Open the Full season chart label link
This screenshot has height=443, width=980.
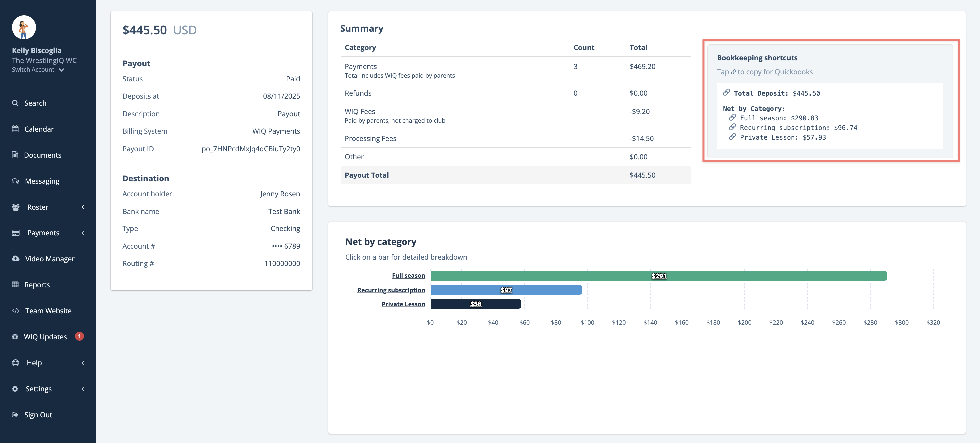[x=408, y=276]
